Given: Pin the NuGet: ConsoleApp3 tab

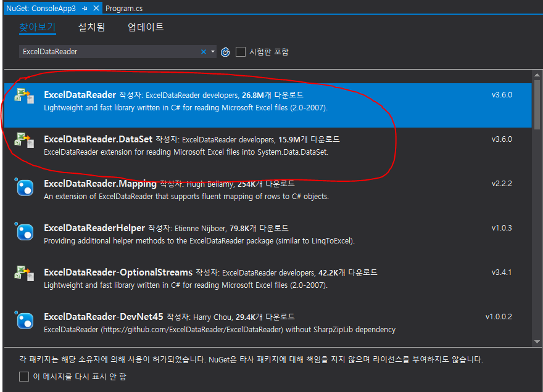Looking at the screenshot, I should (x=85, y=8).
